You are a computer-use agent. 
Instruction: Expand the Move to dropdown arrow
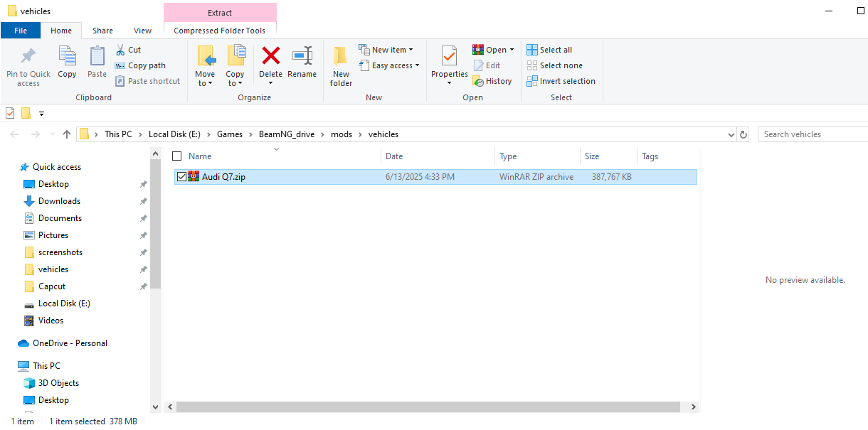point(210,84)
